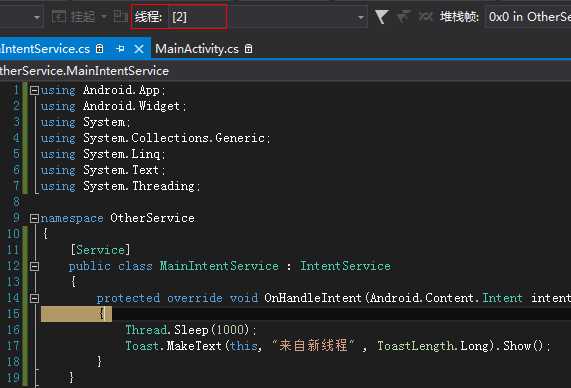Image resolution: width=571 pixels, height=388 pixels.
Task: Click the IntentService base class name
Action: click(345, 266)
